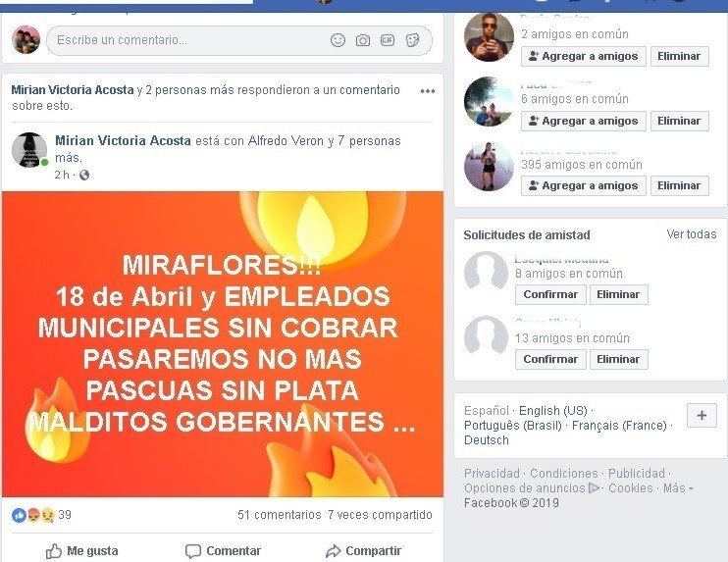Click the Me gusta thumbs-up button
This screenshot has width=728, height=562.
[81, 551]
